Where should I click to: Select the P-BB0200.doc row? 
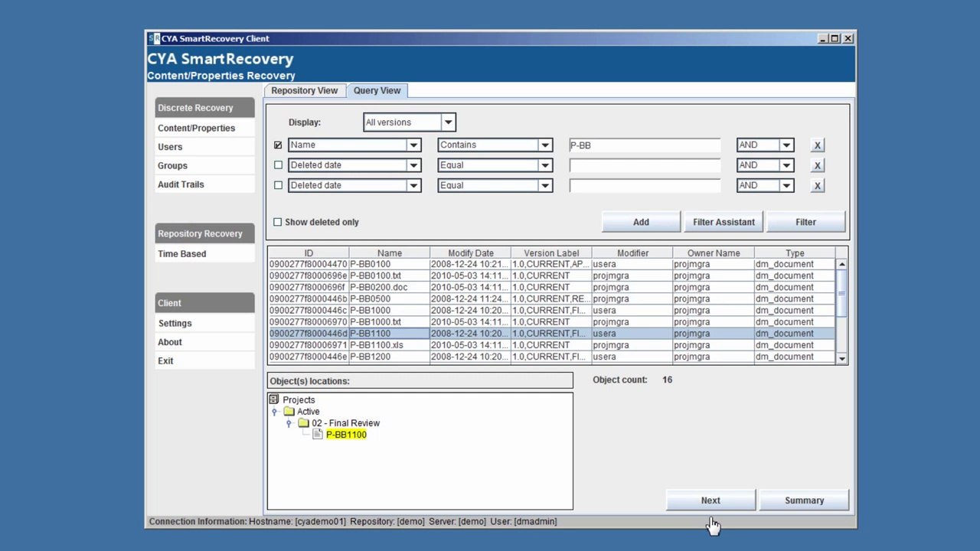(x=551, y=287)
